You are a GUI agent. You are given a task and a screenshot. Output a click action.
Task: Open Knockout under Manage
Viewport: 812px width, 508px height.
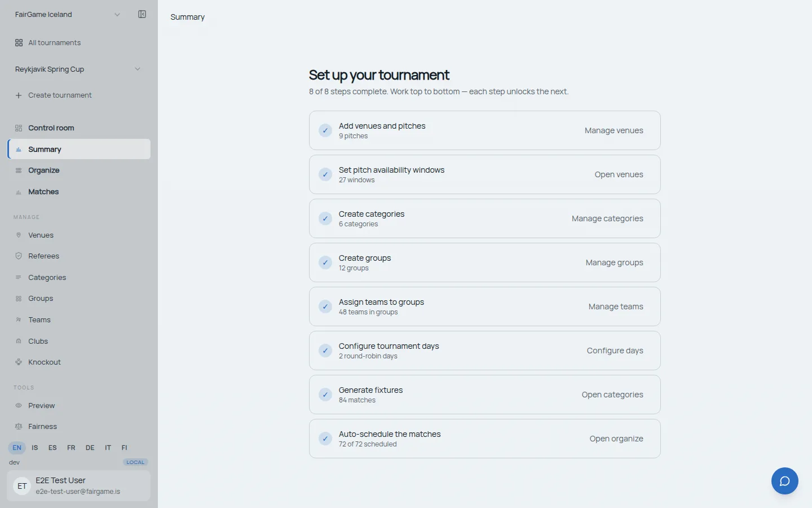point(78,362)
